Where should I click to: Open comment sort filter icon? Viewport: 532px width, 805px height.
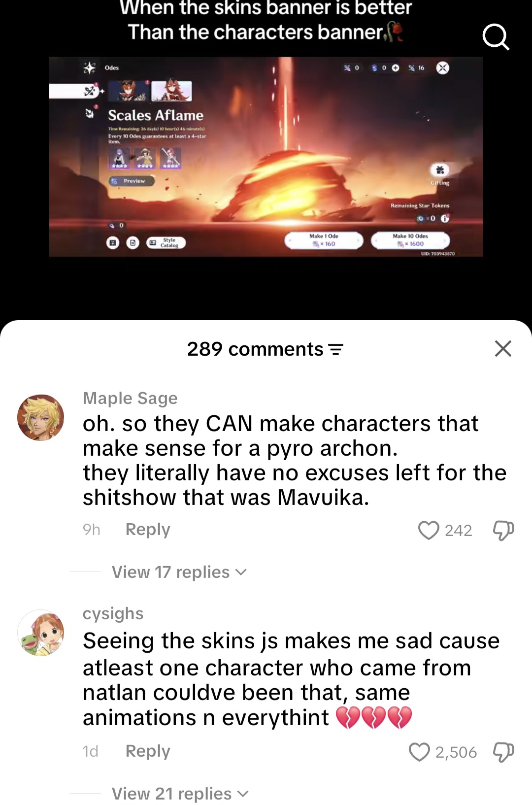point(336,349)
